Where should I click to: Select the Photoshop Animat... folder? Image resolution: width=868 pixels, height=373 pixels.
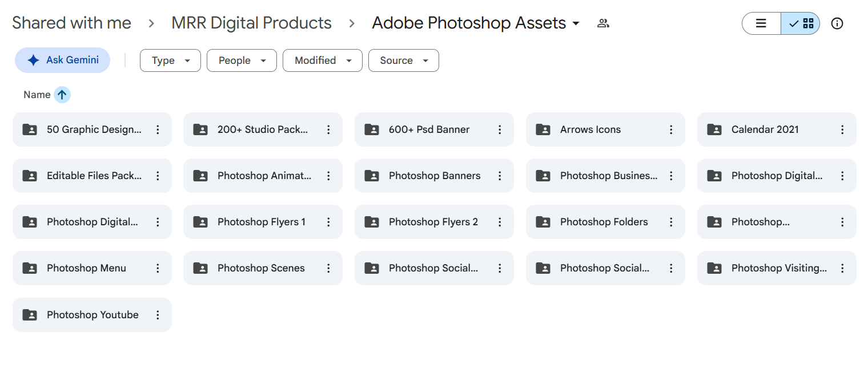[263, 176]
